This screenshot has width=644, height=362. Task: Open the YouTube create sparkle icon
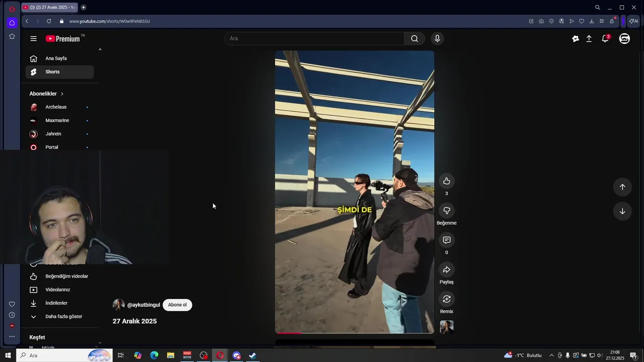click(x=576, y=39)
